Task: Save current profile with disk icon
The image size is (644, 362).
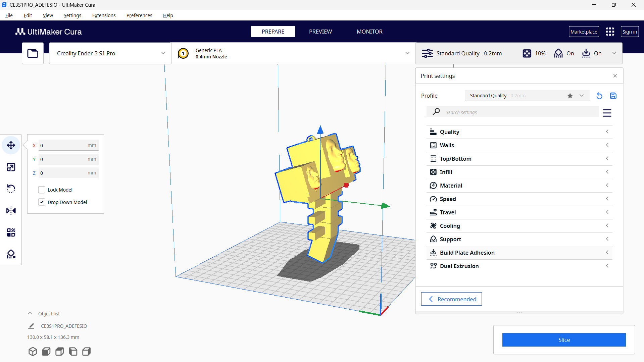Action: (x=613, y=96)
